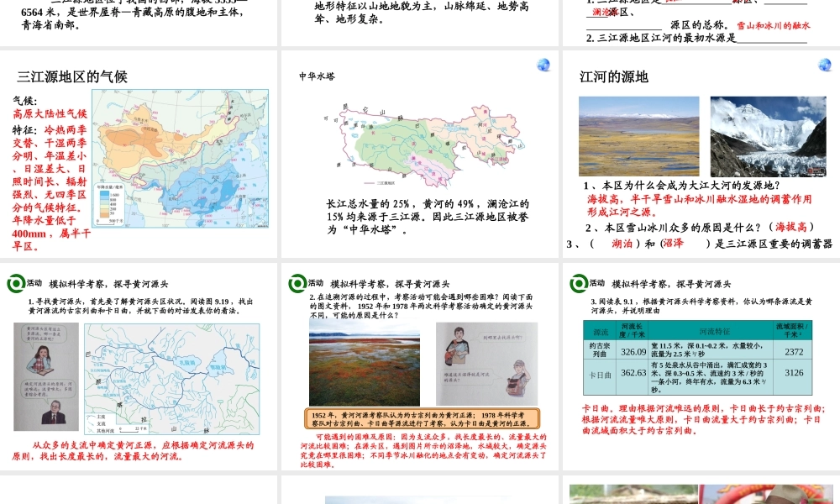The image size is (840, 504).
Task: Select the 源流 table header
Action: [601, 332]
